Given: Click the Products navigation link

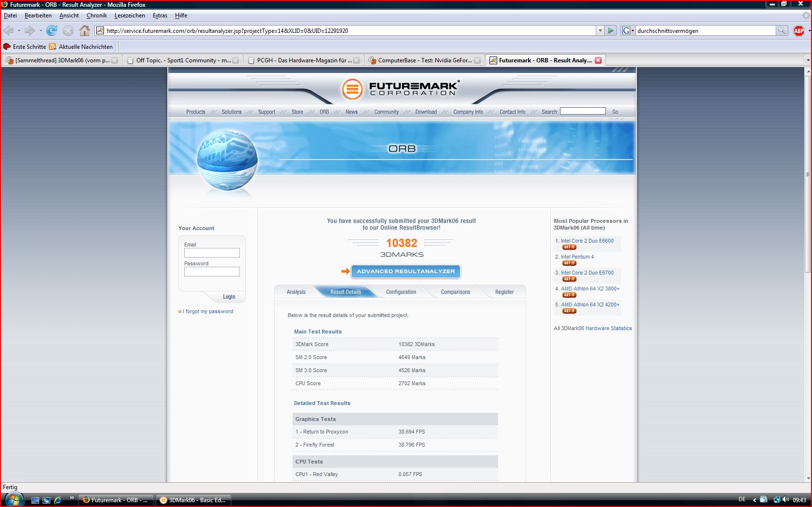Looking at the screenshot, I should pyautogui.click(x=196, y=112).
